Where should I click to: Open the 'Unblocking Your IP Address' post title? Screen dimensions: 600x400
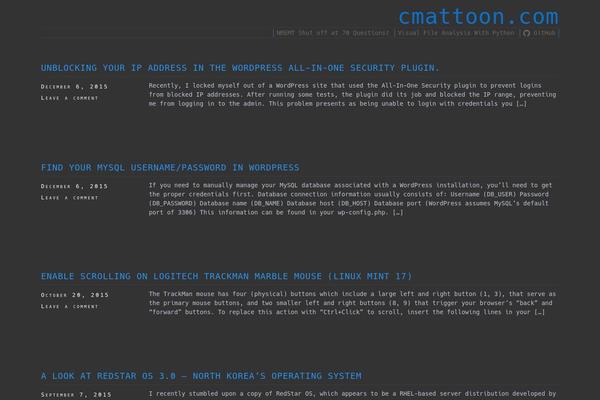pos(240,68)
